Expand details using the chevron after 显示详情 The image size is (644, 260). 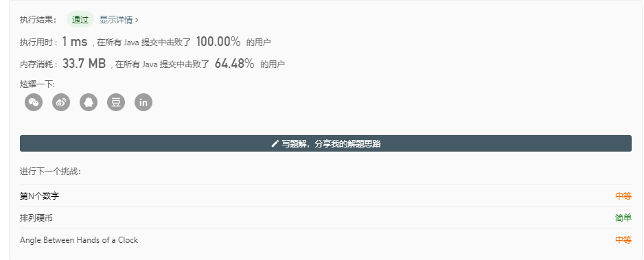[x=137, y=20]
